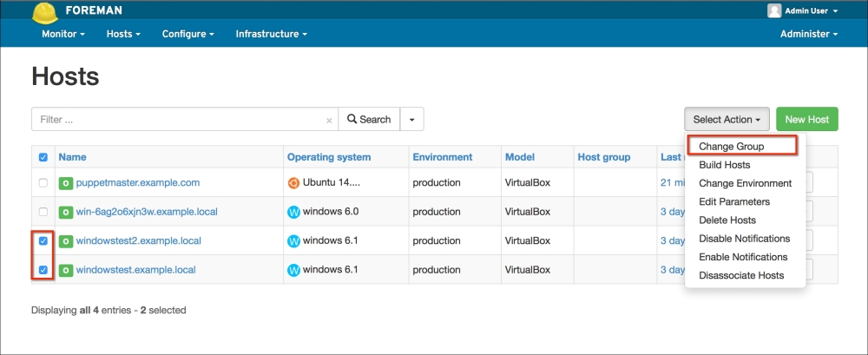868x355 pixels.
Task: Click the green status icon beside windowstest.example.local
Action: click(x=65, y=270)
